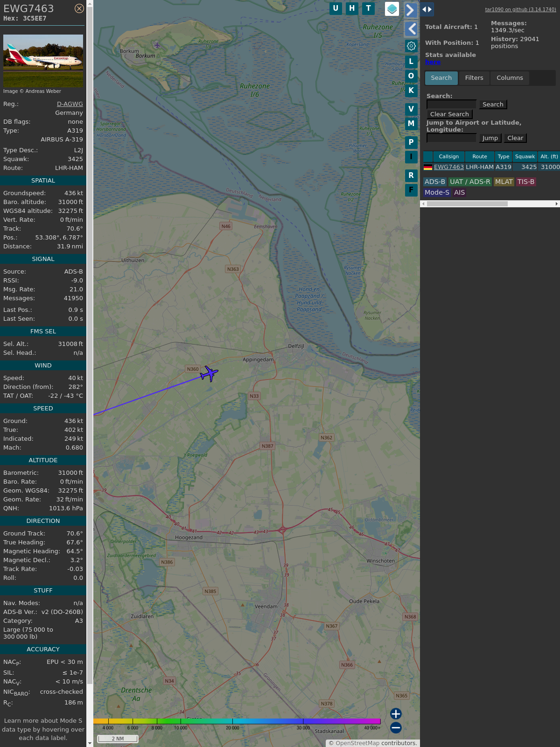Click the Hex: 3C5EE7 label
The width and height of the screenshot is (560, 747).
(25, 19)
